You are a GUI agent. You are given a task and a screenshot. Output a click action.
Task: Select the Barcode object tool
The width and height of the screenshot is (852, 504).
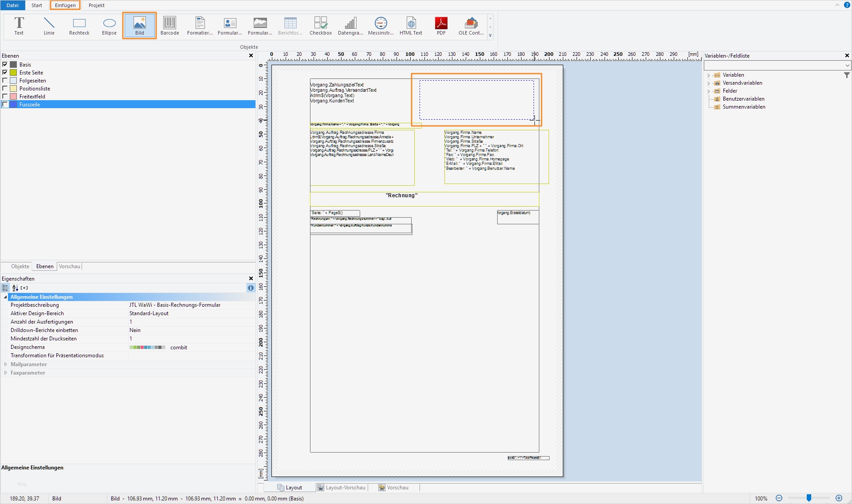(x=169, y=26)
